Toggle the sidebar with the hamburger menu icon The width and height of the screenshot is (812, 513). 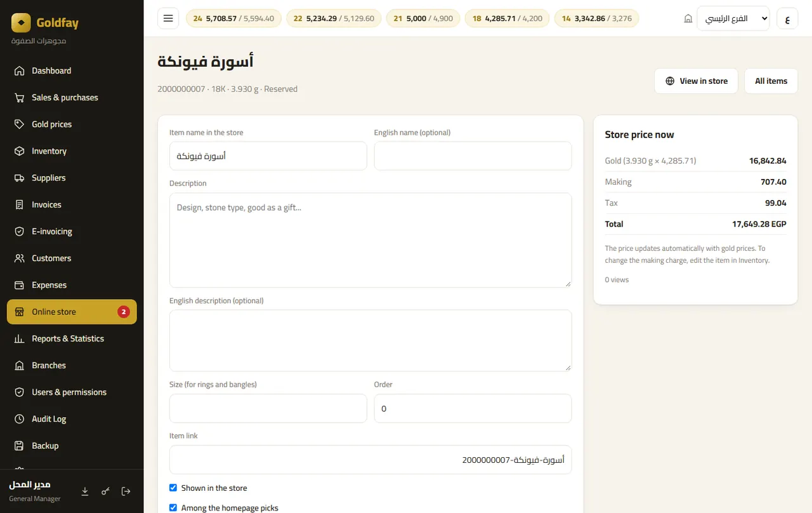(168, 18)
